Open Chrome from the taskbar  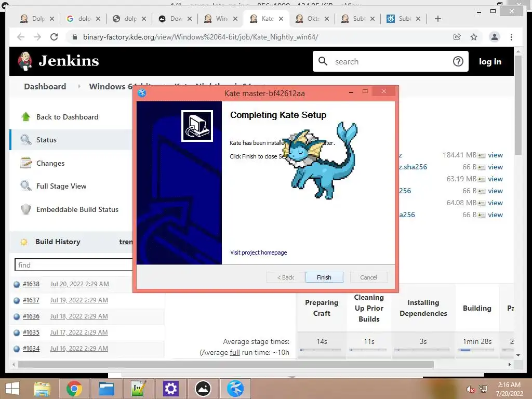pyautogui.click(x=74, y=389)
